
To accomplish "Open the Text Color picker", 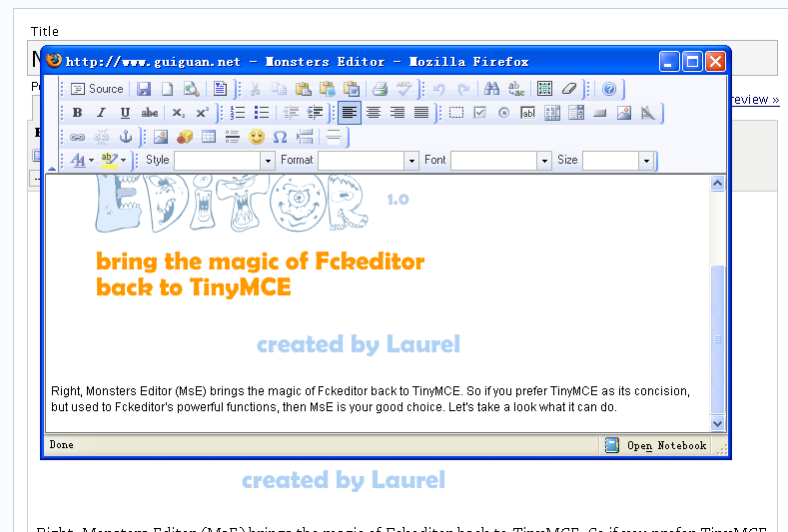I will coord(82,161).
